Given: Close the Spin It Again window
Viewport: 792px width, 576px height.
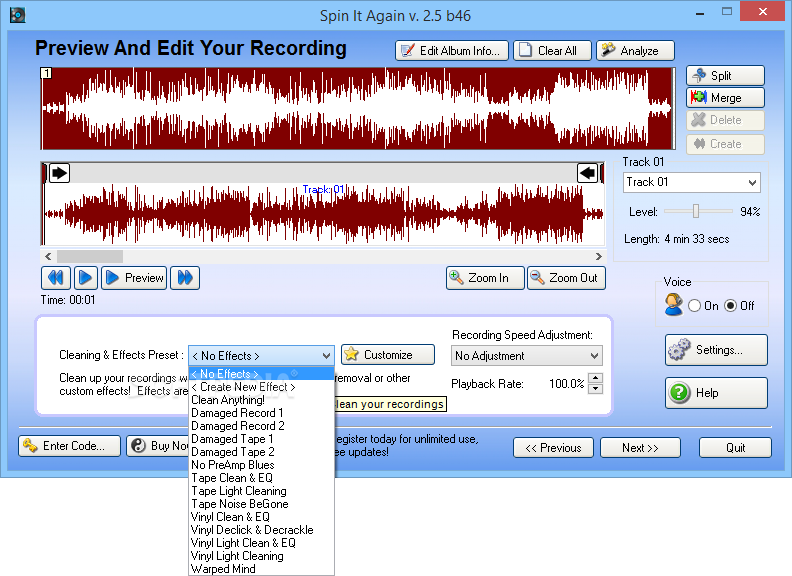Looking at the screenshot, I should click(x=762, y=11).
